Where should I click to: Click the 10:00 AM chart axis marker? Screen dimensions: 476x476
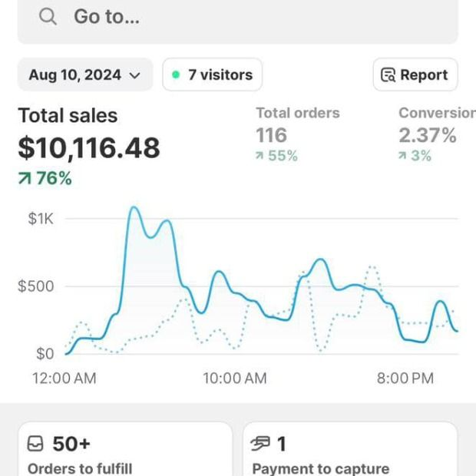click(234, 378)
